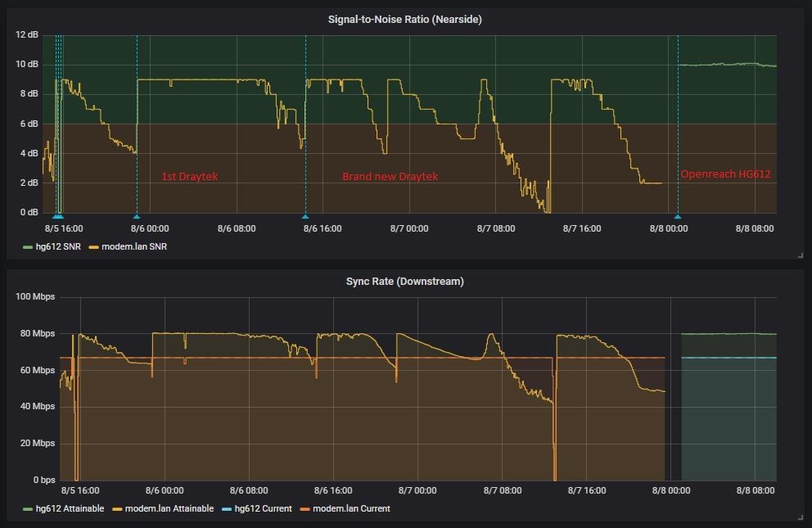Toggle hg612 Attainable series label in legend
812x528 pixels.
[70, 508]
